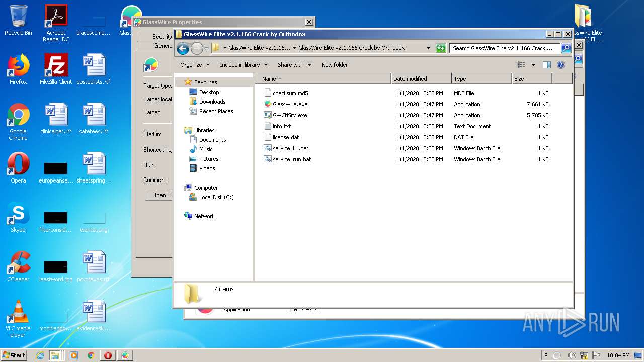Viewport: 644px width, 362px height.
Task: Select Local Disk (C:) in navigation pane
Action: pyautogui.click(x=216, y=197)
